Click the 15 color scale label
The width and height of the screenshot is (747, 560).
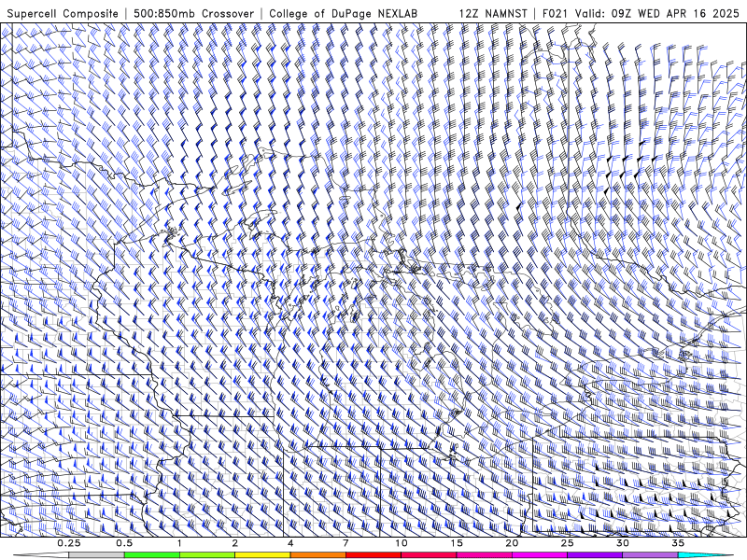point(457,543)
